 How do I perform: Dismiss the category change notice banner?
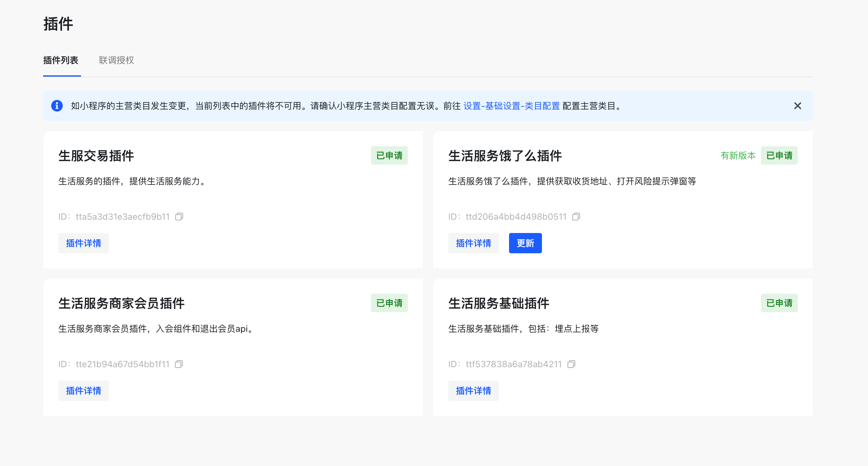[x=797, y=106]
